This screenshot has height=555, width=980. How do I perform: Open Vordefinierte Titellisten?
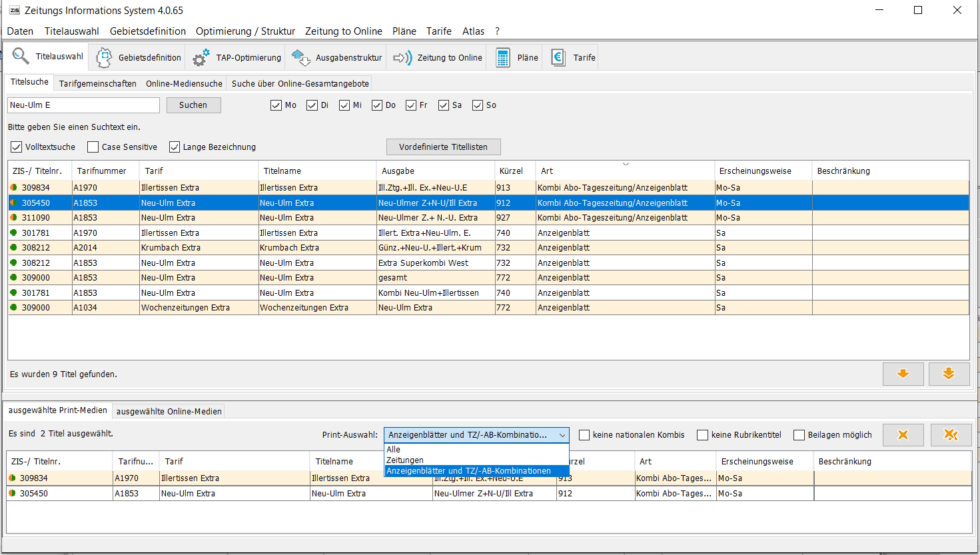point(443,147)
